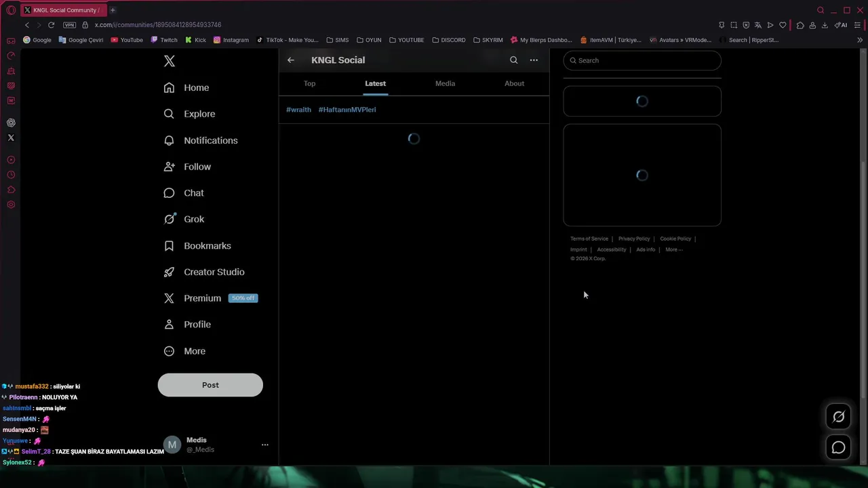Open the Easy Setup sliders icon
The width and height of the screenshot is (868, 488).
(x=858, y=25)
